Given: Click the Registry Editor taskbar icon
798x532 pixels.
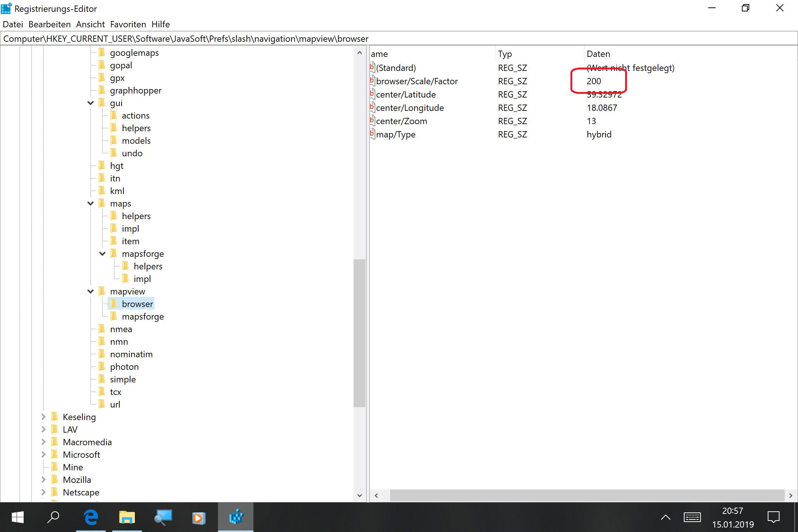Looking at the screenshot, I should (236, 517).
